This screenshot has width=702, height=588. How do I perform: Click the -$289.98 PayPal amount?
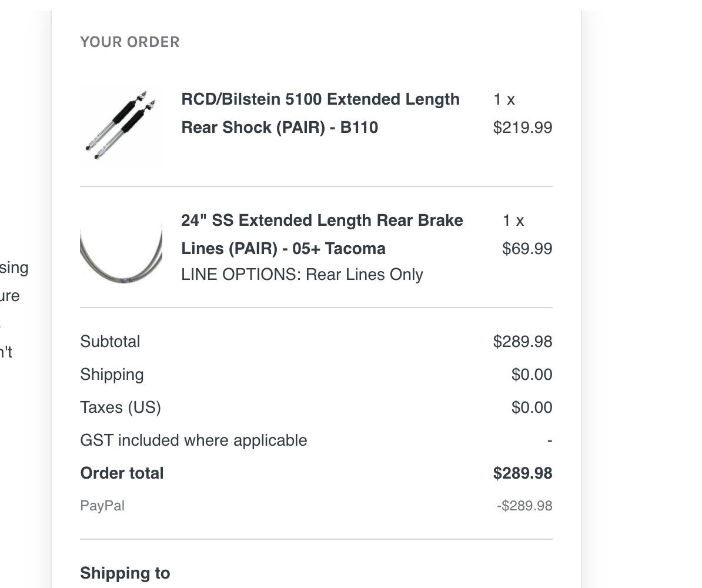click(524, 506)
